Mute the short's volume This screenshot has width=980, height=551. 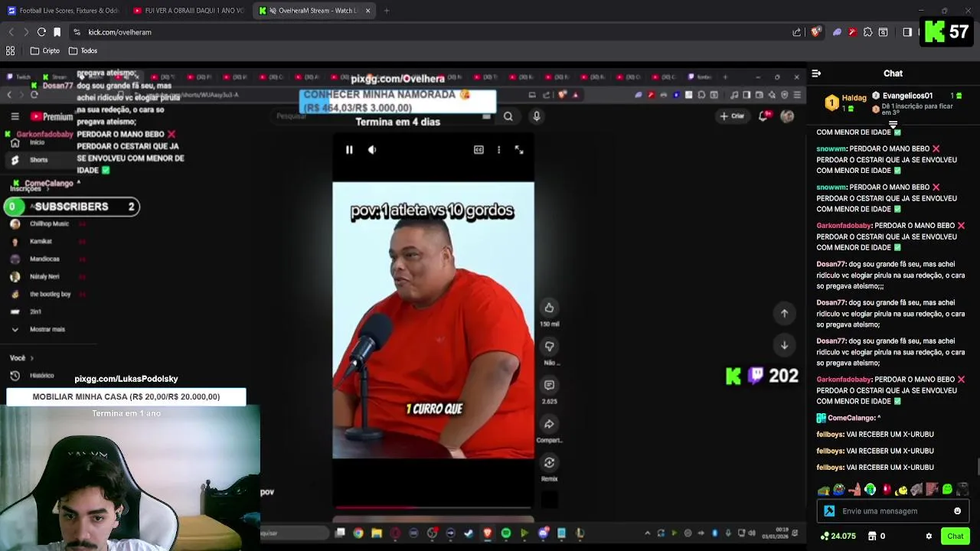372,150
